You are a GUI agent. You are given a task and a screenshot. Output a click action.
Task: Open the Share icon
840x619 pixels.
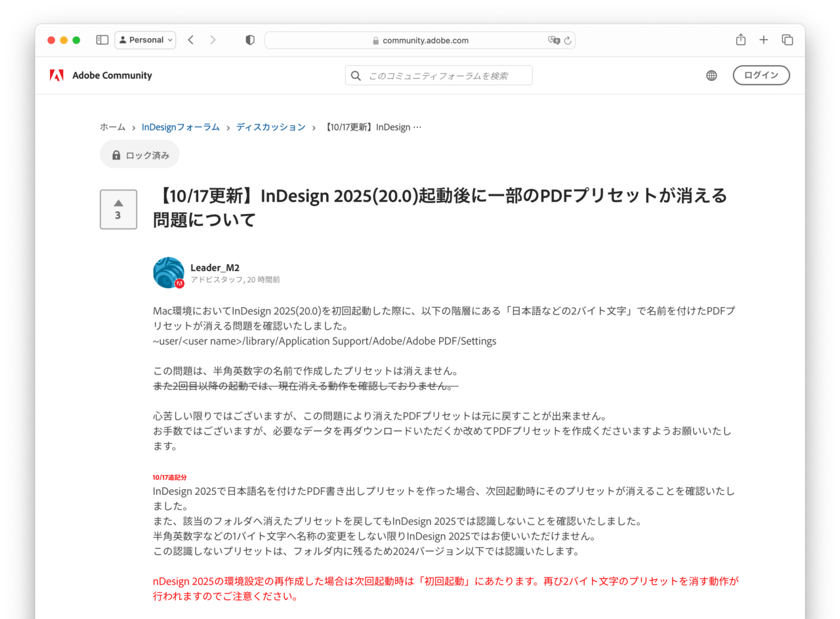pyautogui.click(x=741, y=39)
